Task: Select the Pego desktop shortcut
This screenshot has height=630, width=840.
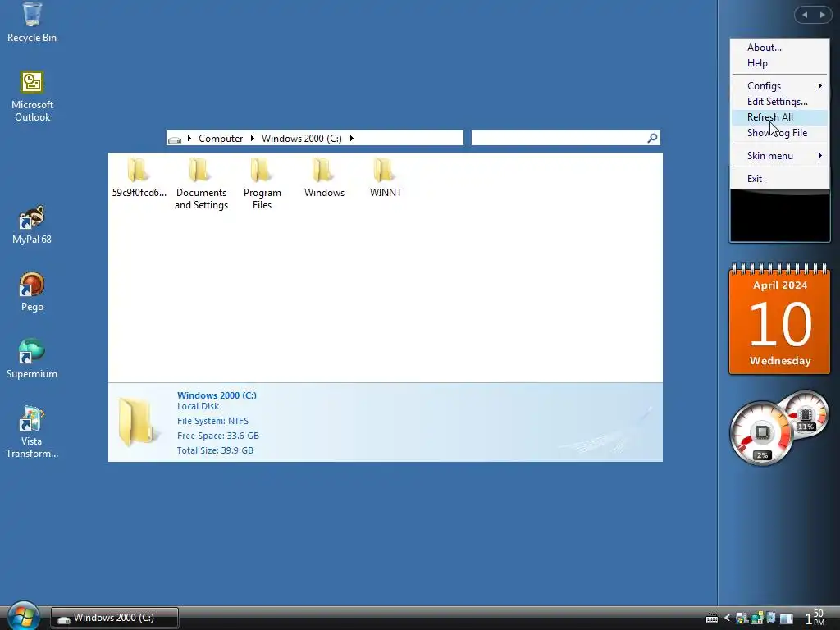Action: (32, 292)
